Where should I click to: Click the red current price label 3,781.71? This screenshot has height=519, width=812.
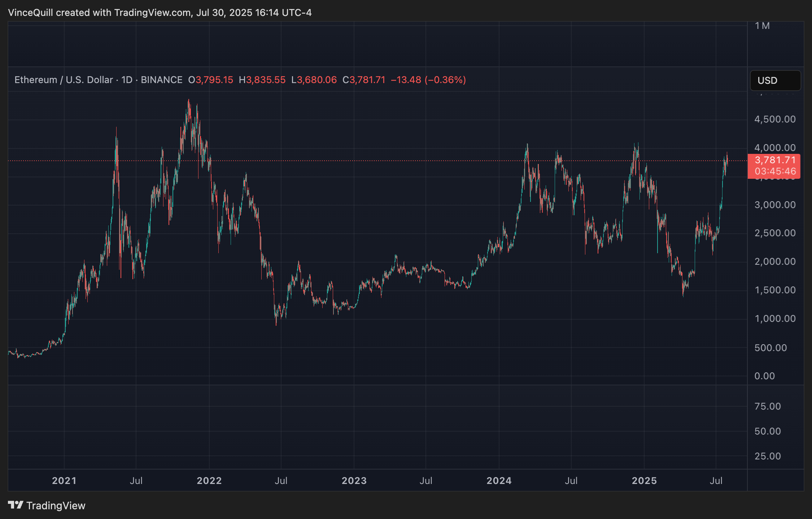pyautogui.click(x=775, y=160)
